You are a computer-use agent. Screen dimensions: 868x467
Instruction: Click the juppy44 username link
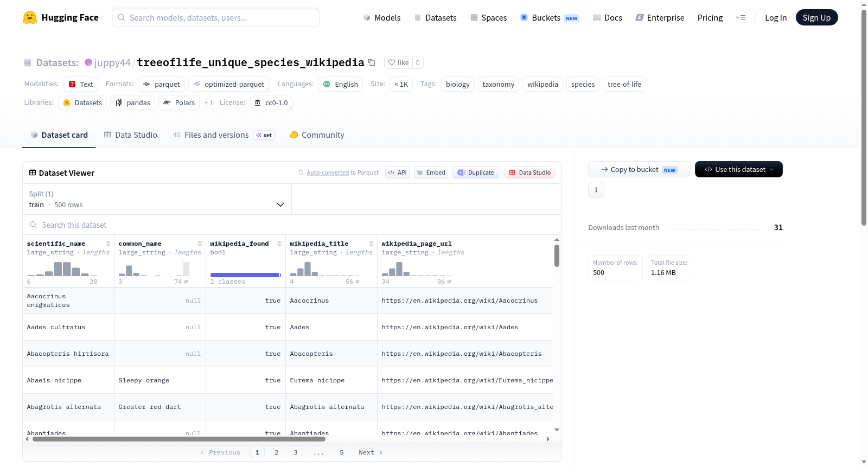pyautogui.click(x=112, y=62)
